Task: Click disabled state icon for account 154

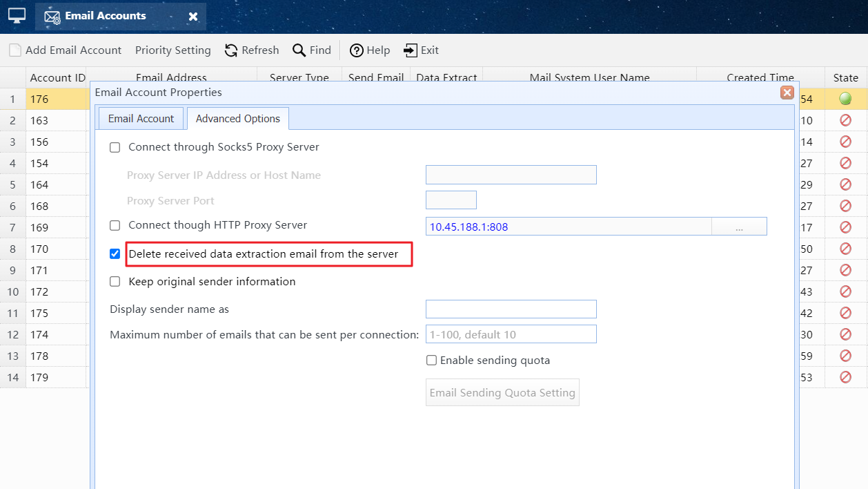Action: [845, 163]
